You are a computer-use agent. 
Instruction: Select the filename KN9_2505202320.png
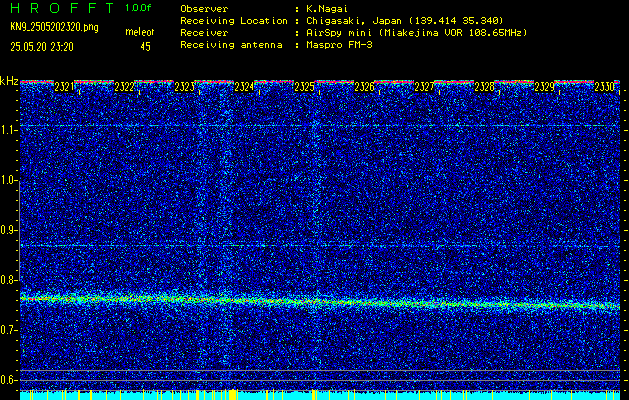[54, 28]
